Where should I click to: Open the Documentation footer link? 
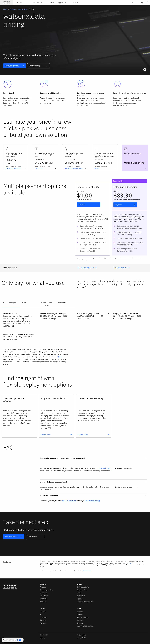point(82,590)
